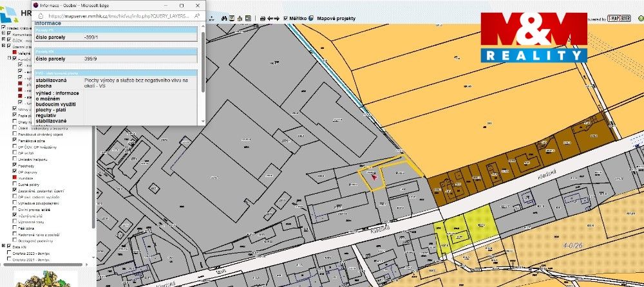Click the Informace popup vertical scrollbar
Image resolution: width=644 pixels, height=287 pixels.
click(x=203, y=62)
